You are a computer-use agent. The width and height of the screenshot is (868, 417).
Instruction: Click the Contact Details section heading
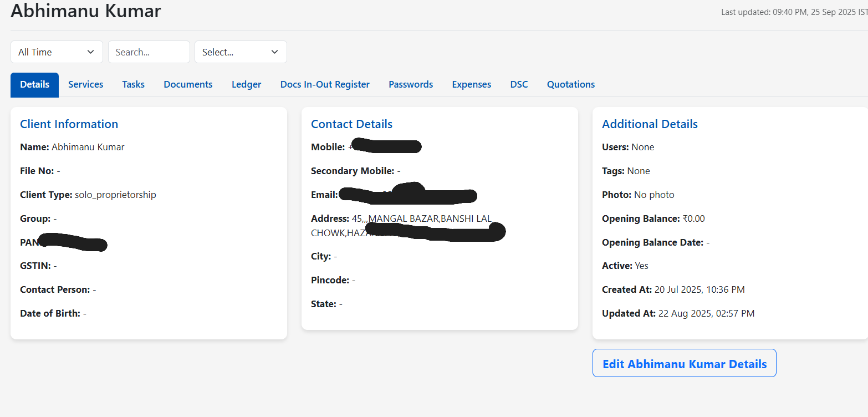351,124
